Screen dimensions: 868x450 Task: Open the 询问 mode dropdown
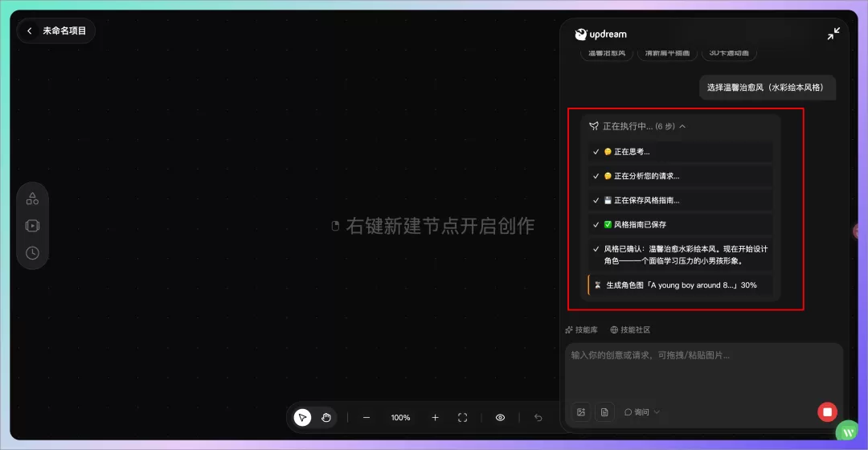click(x=642, y=411)
